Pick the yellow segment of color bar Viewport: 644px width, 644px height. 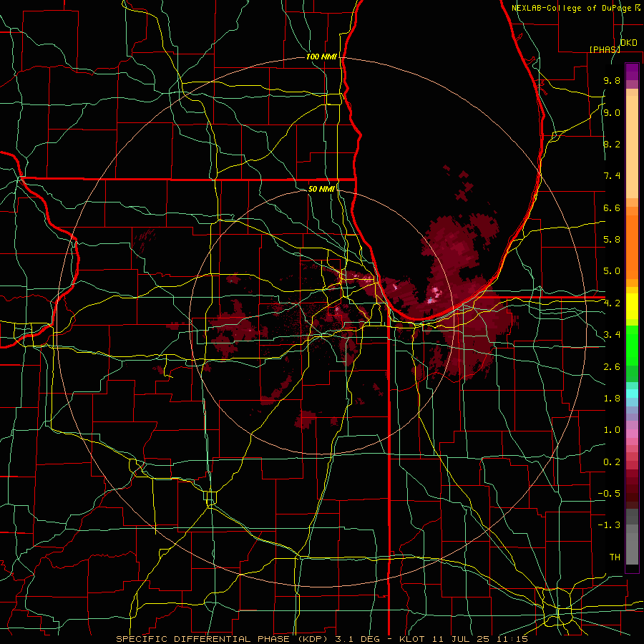632,306
